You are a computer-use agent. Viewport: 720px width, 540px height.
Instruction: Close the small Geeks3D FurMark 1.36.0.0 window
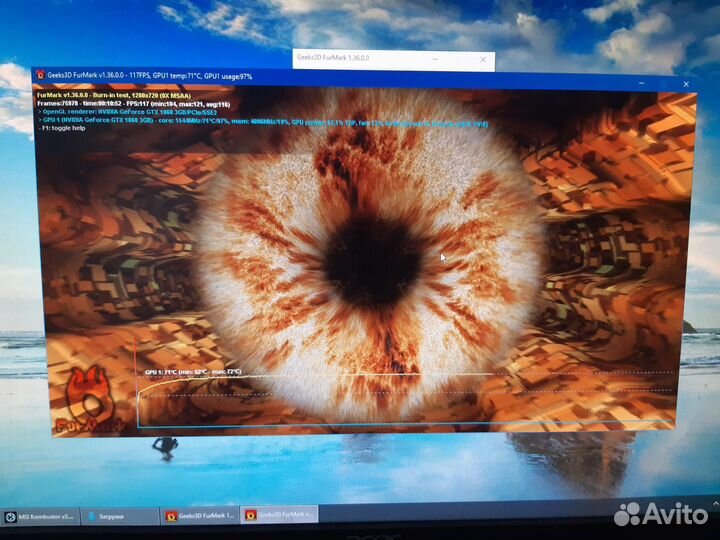(x=483, y=60)
